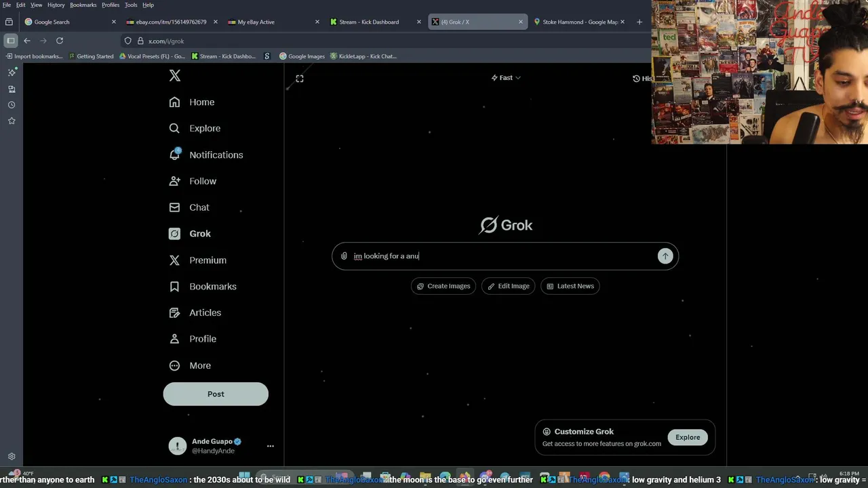
Task: Open Vocal Presets (FL) bookmark
Action: point(152,56)
